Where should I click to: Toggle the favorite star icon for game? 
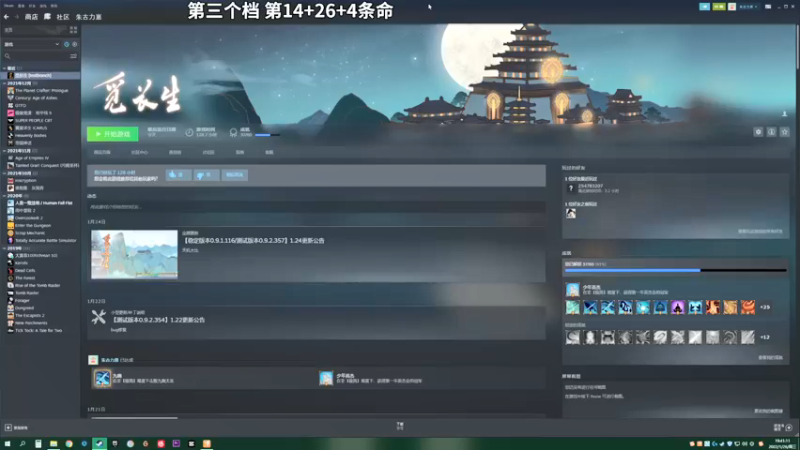(785, 132)
